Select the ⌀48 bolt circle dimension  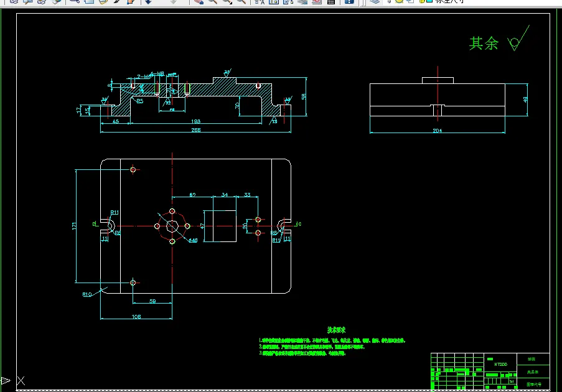point(193,240)
